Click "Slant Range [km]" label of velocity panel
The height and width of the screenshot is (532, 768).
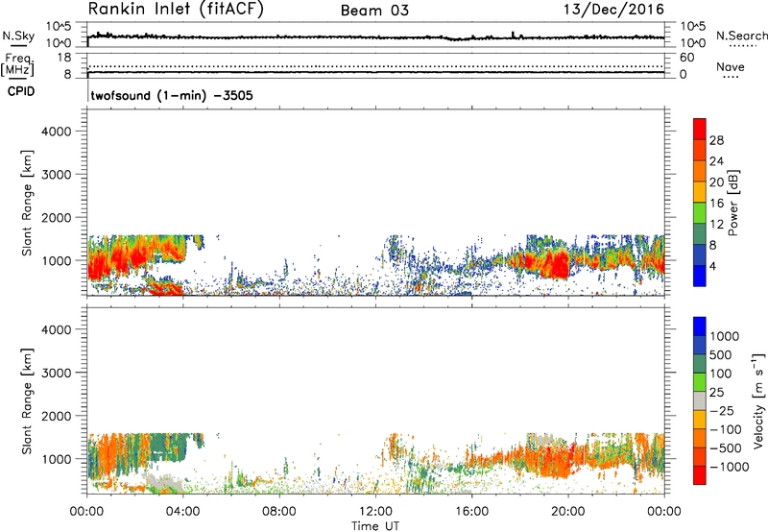(27, 400)
